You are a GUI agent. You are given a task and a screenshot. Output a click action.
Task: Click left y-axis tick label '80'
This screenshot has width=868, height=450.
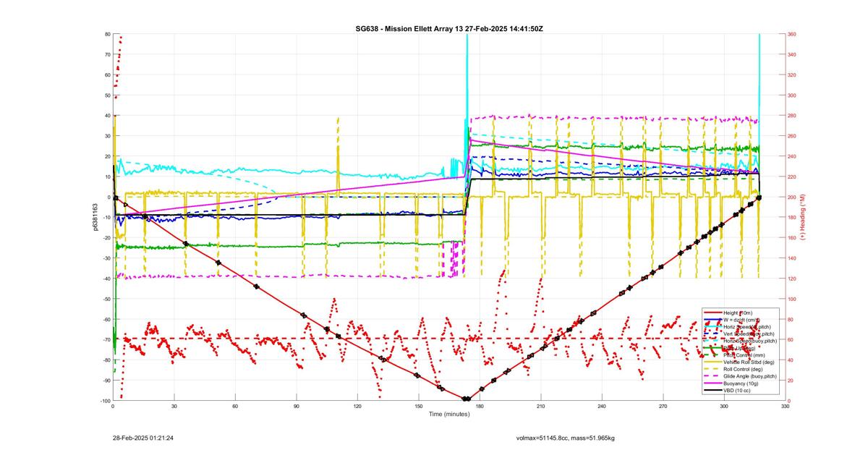coord(107,34)
